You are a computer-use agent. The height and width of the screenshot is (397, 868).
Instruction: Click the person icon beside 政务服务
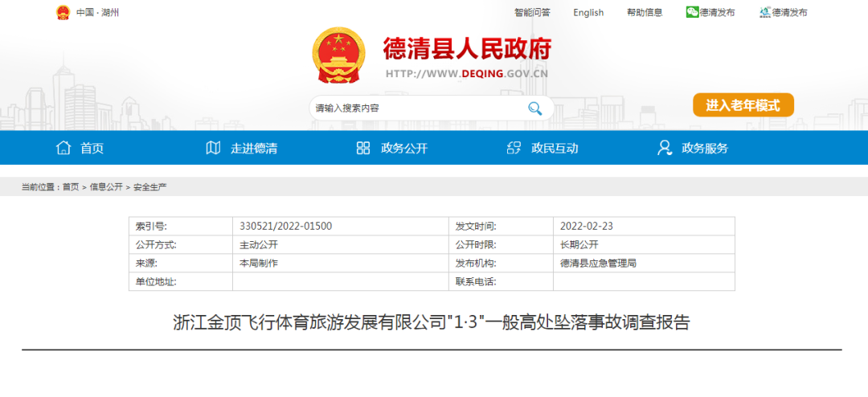click(665, 148)
